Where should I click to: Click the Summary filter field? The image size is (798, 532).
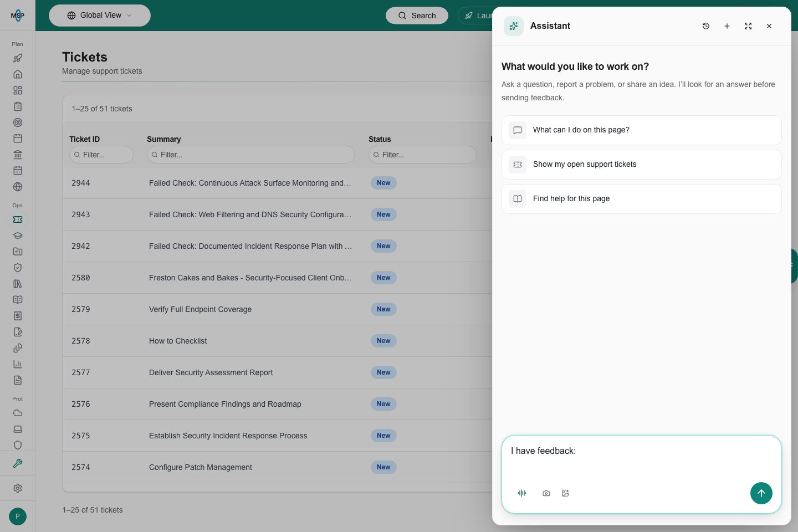click(251, 155)
